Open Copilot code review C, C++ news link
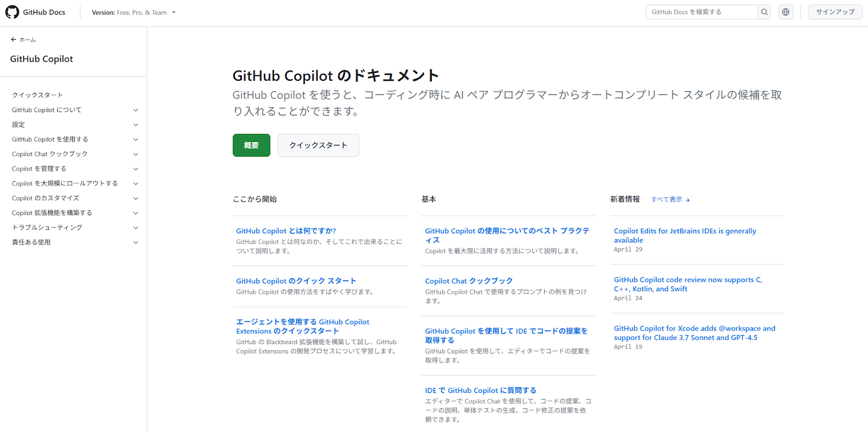Viewport: 868px width, 432px height. pyautogui.click(x=688, y=284)
